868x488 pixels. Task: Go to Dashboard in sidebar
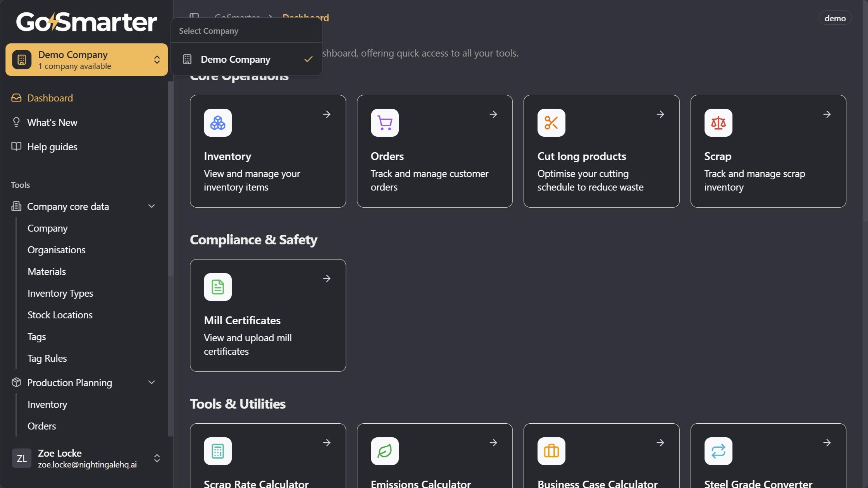point(50,98)
